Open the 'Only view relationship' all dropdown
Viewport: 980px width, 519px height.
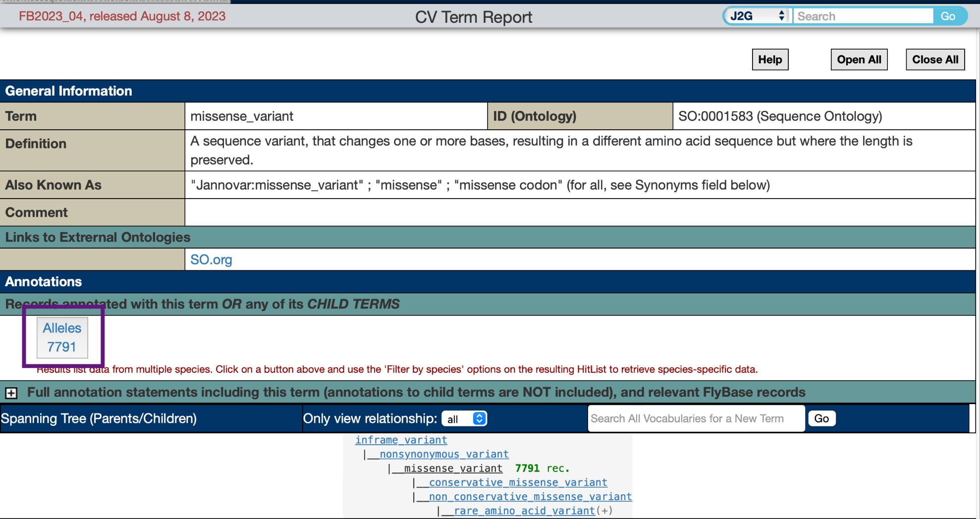(x=464, y=419)
